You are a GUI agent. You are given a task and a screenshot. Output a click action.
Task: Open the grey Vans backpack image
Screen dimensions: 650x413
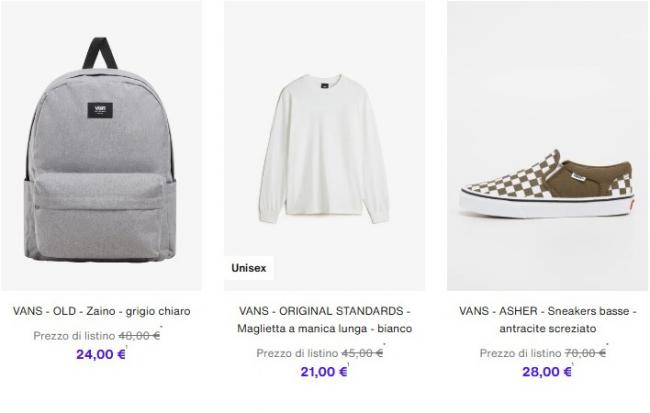(x=101, y=145)
